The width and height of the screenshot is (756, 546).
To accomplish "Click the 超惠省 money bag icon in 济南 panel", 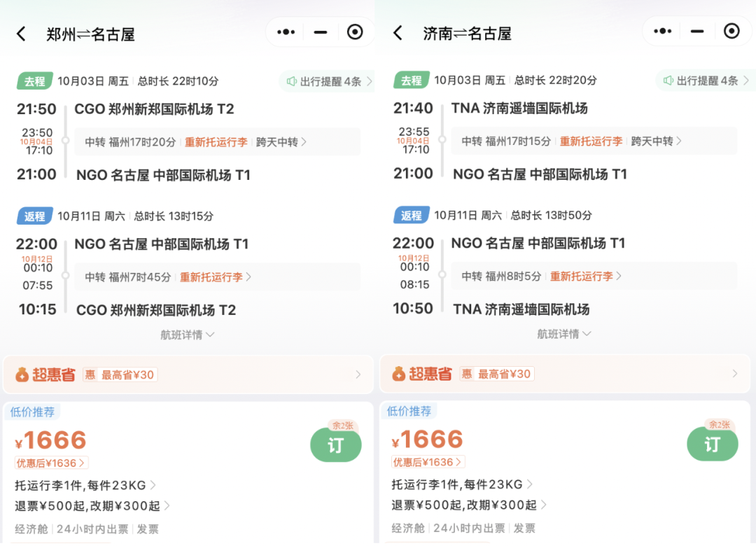I will [398, 374].
